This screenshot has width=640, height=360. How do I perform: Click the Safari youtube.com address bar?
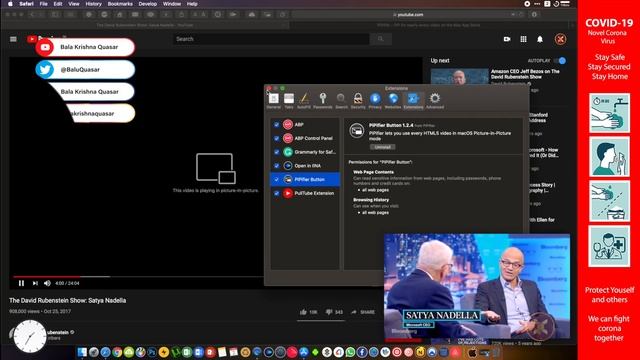click(x=410, y=14)
